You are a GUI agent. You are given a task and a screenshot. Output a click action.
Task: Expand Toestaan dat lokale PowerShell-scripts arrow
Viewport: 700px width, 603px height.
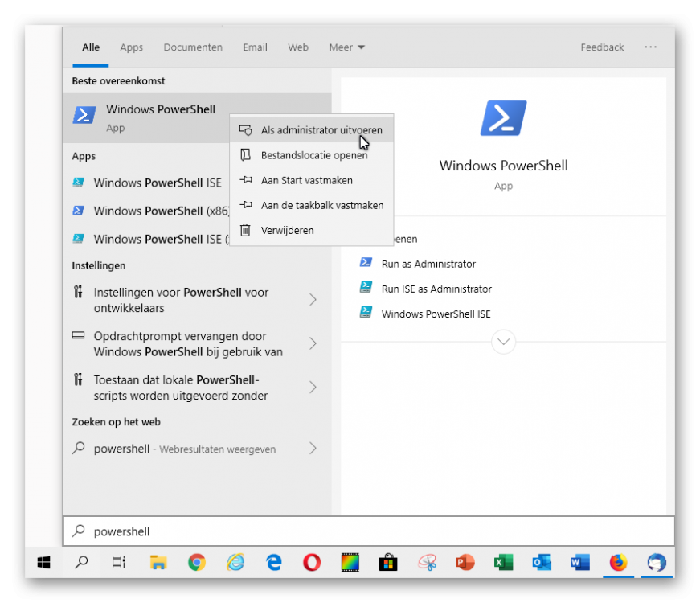(313, 387)
